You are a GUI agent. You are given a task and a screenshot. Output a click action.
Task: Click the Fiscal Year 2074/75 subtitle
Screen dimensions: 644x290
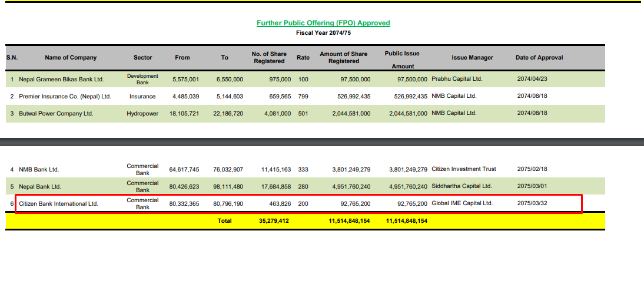pyautogui.click(x=323, y=32)
